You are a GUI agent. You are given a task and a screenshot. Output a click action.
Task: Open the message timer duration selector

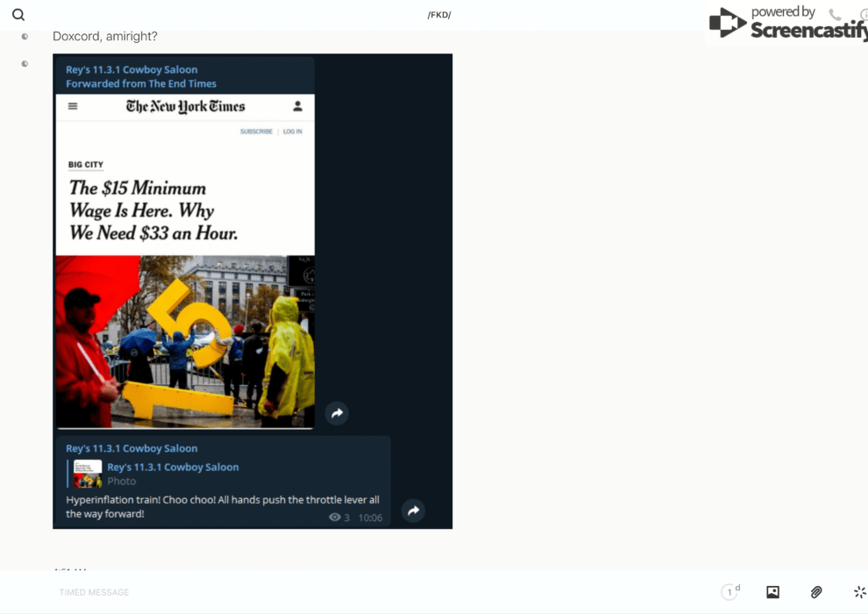coord(729,592)
